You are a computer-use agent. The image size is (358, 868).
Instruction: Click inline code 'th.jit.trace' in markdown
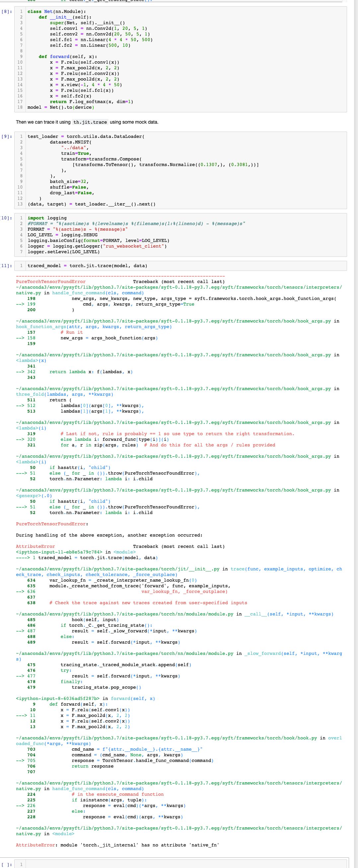point(90,122)
